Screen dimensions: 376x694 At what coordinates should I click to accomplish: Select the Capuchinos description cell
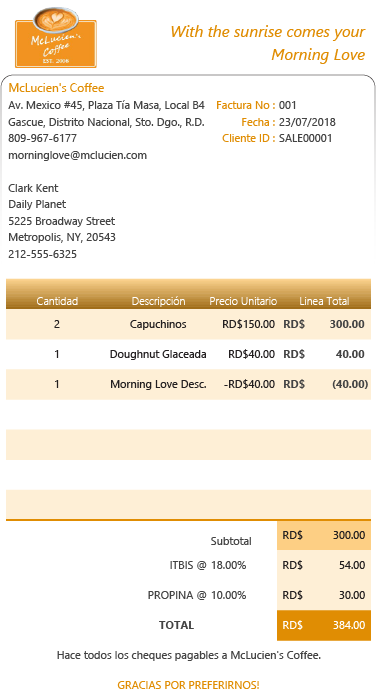158,324
